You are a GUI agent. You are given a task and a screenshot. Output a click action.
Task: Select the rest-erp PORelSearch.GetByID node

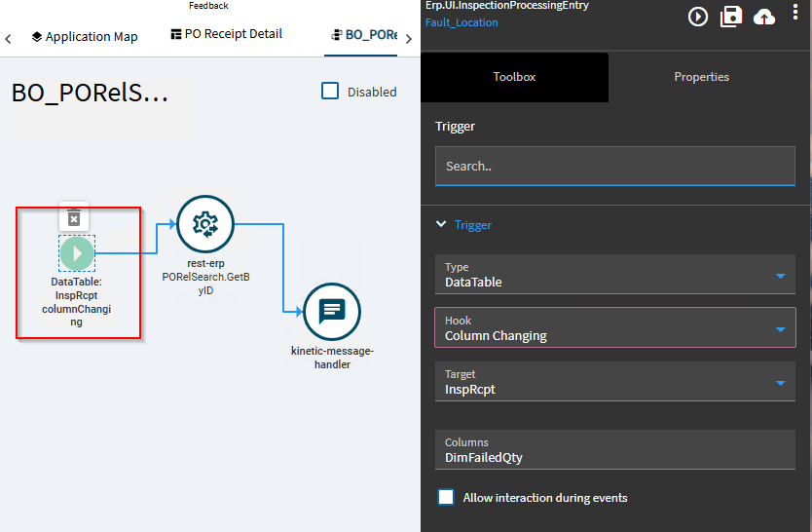coord(205,224)
